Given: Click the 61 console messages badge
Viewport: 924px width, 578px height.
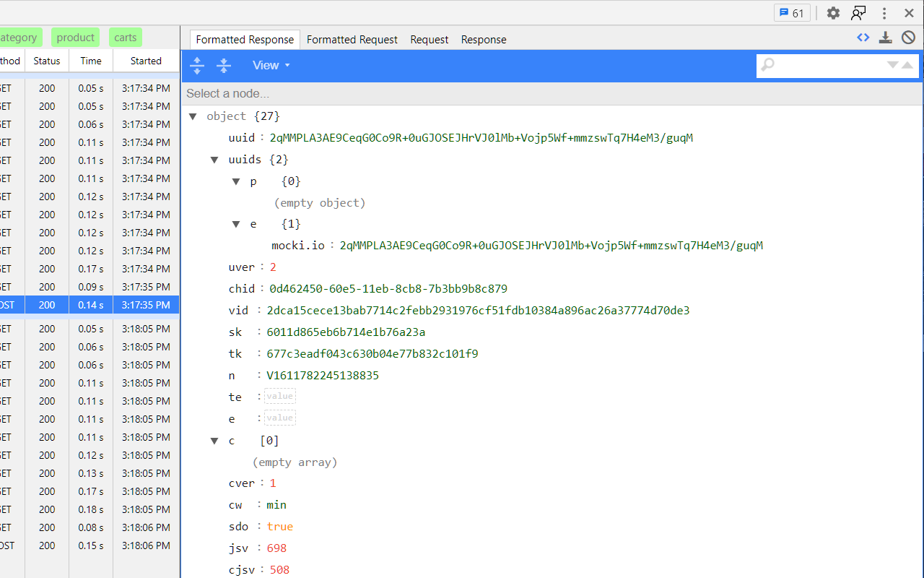Looking at the screenshot, I should tap(792, 13).
